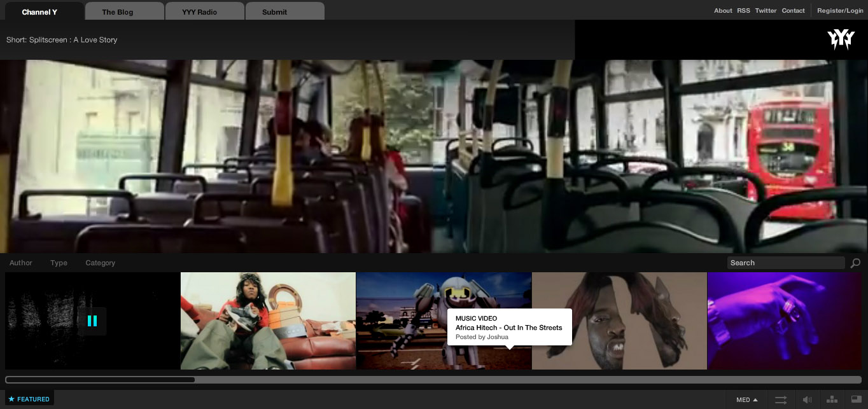Pause the playing video thumbnail
Screen dimensions: 868x409
(92, 321)
